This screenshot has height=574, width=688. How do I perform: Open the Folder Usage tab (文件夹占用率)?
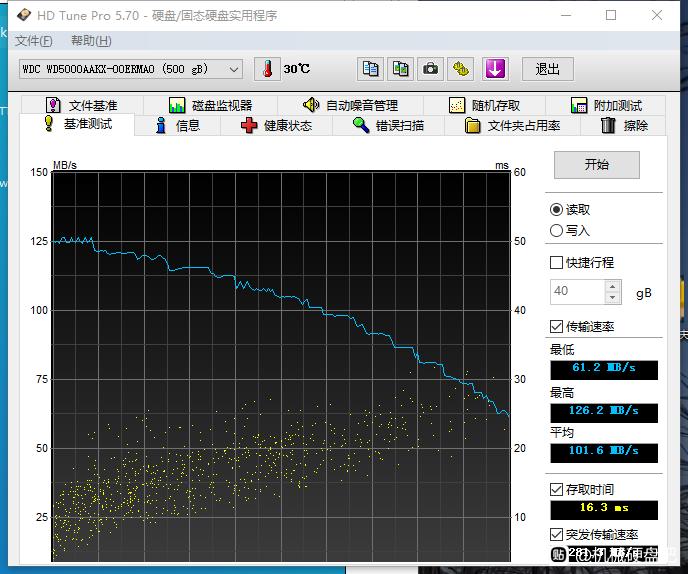(512, 126)
